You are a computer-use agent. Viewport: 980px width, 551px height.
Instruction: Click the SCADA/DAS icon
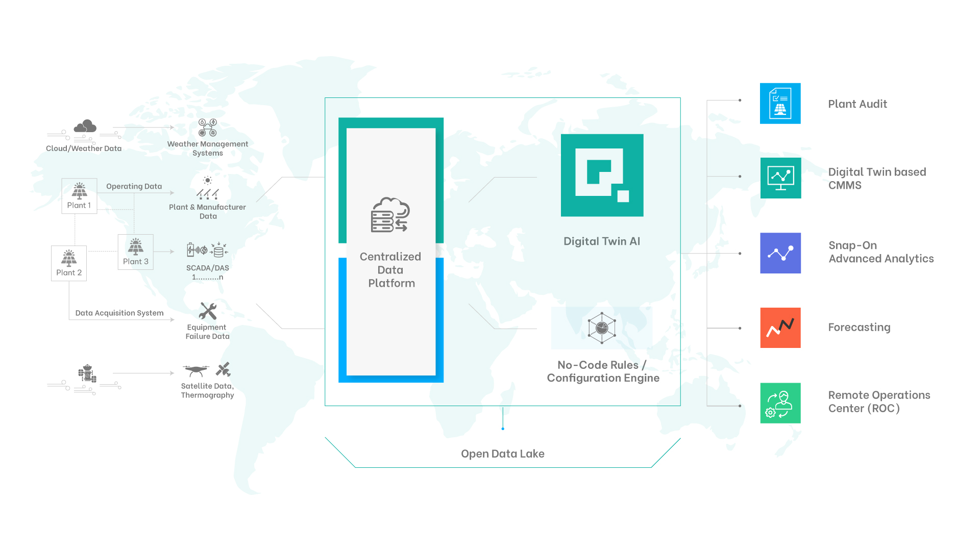point(207,250)
